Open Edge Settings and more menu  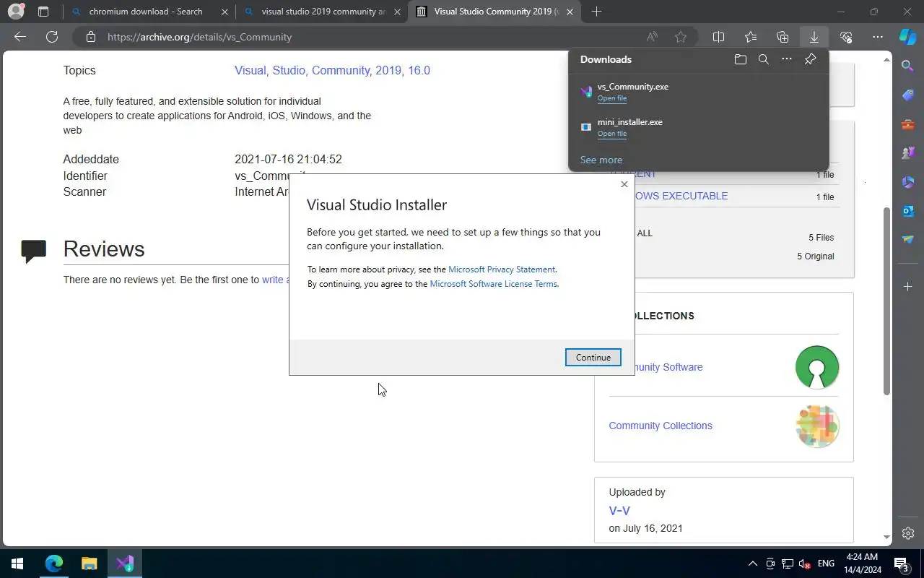(x=878, y=37)
